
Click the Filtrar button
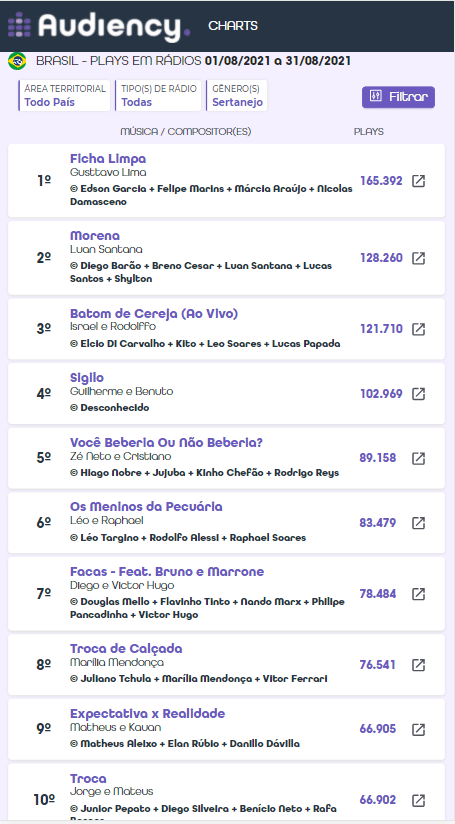(x=398, y=97)
